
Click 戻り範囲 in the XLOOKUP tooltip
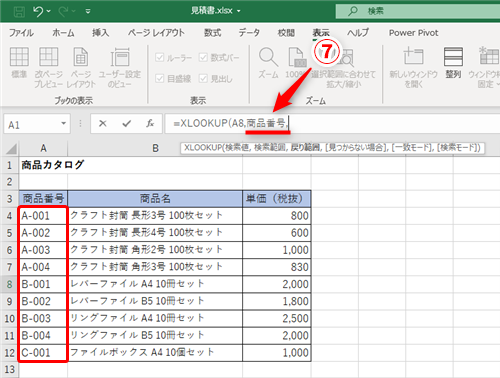pos(305,148)
